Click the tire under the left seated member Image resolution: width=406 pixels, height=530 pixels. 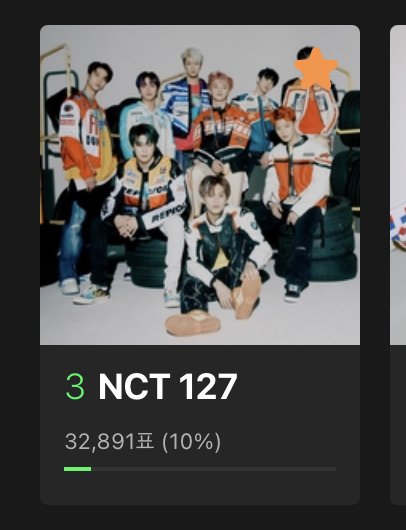coord(147,260)
